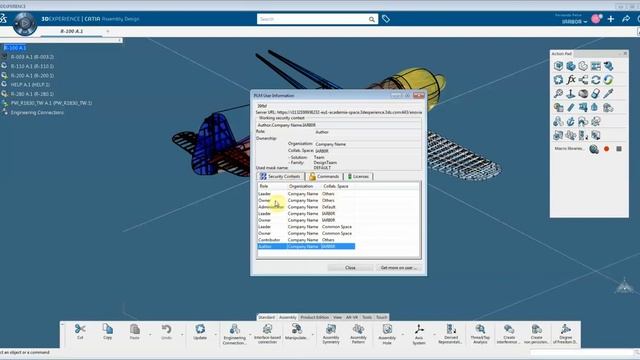Viewport: 640px width, 360px height.
Task: Open the Security Contexts tab
Action: click(x=280, y=176)
